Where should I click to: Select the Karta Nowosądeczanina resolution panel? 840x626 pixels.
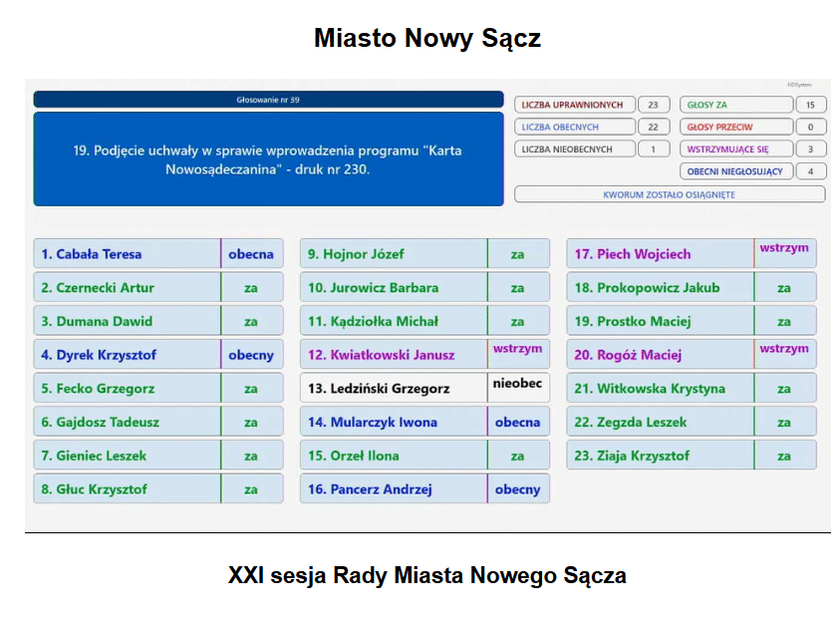[268, 159]
